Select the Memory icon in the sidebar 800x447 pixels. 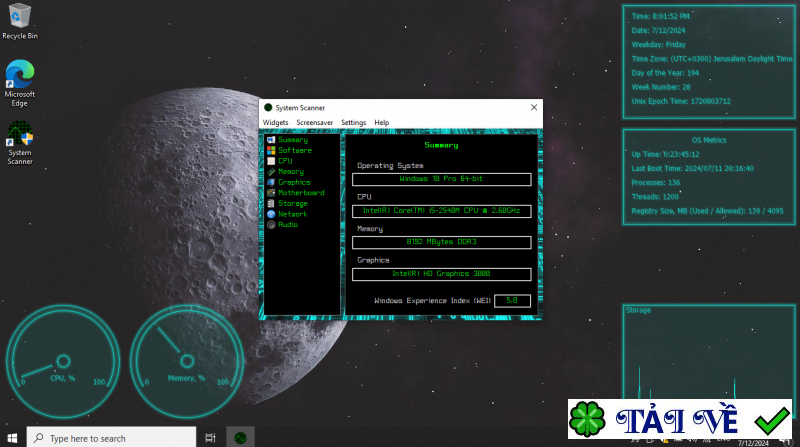tap(271, 171)
